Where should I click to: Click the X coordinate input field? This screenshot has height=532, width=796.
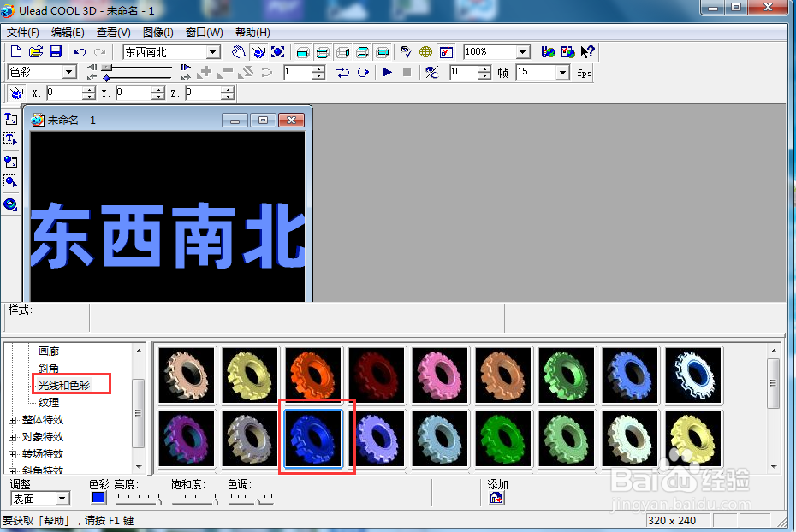pyautogui.click(x=66, y=93)
